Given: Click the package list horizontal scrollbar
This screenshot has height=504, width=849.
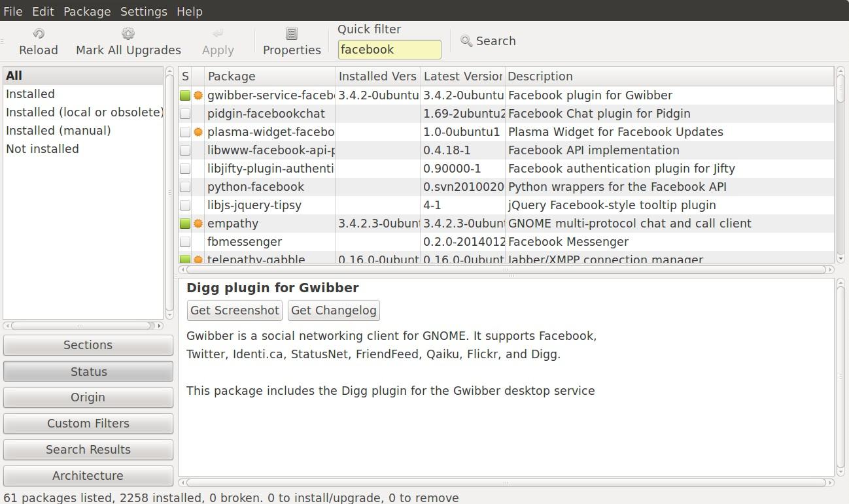Looking at the screenshot, I should pyautogui.click(x=506, y=269).
